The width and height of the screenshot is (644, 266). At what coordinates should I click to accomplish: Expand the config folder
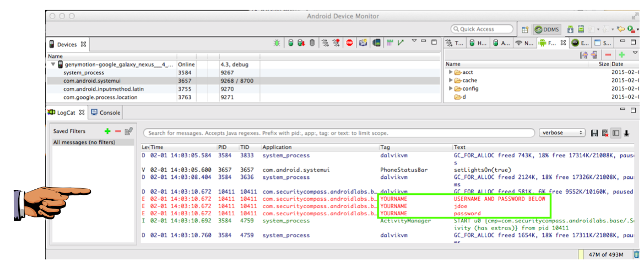coord(451,89)
